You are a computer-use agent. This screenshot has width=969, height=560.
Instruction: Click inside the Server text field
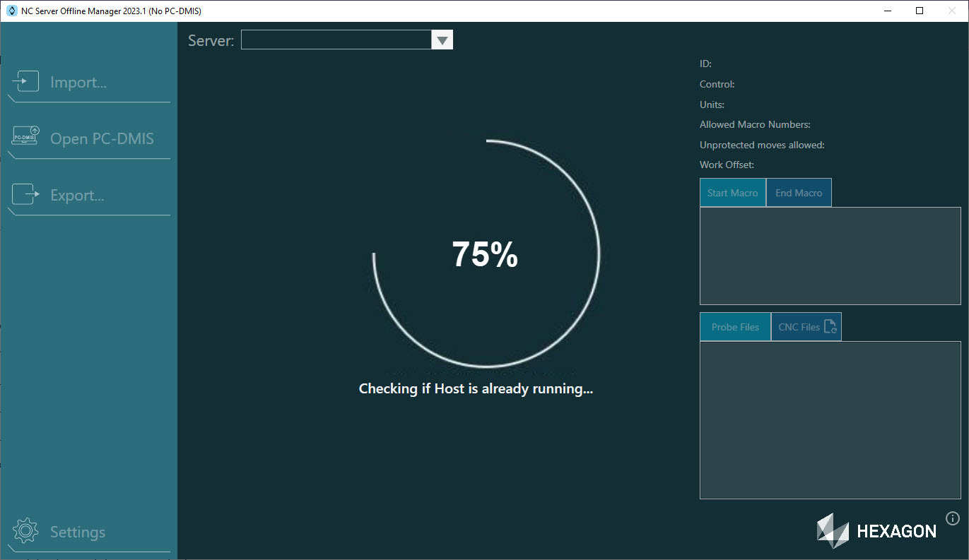336,40
